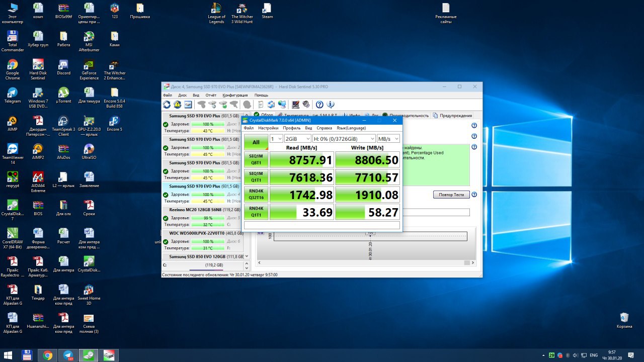This screenshot has height=362, width=644.
Task: Select MSI Afterburner desktop icon
Action: pos(89,41)
